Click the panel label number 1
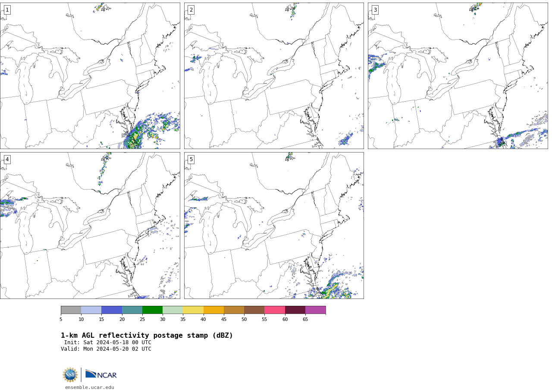Image resolution: width=552 pixels, height=392 pixels. 7,10
